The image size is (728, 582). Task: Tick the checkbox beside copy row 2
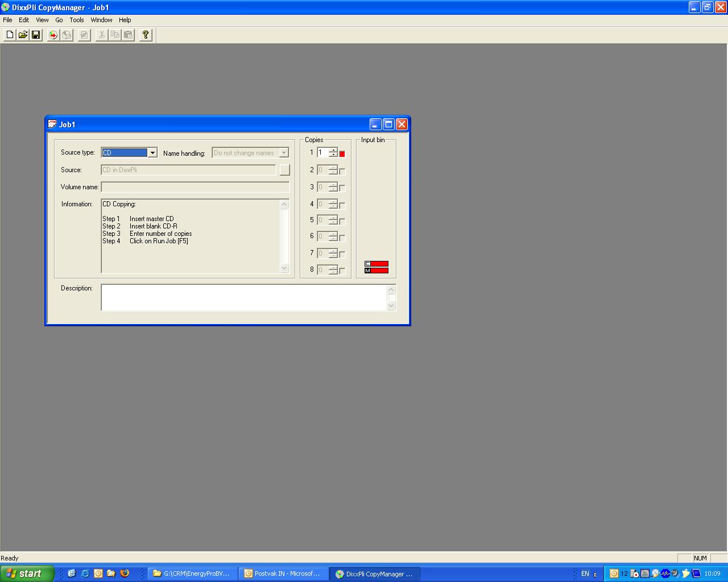tap(342, 171)
